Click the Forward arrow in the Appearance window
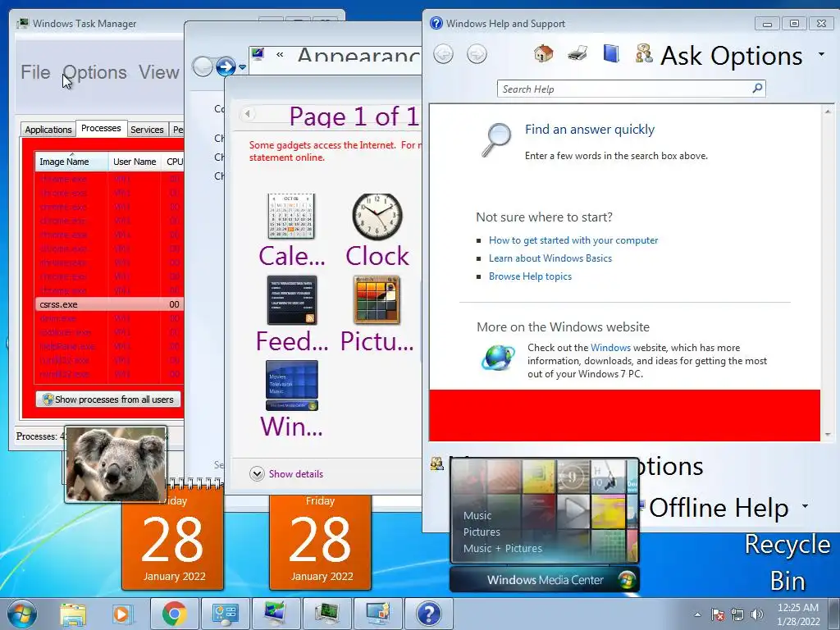Image resolution: width=840 pixels, height=630 pixels. coord(226,66)
